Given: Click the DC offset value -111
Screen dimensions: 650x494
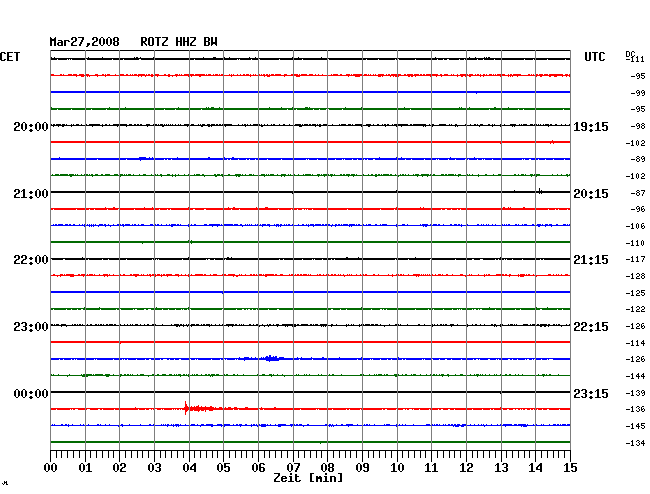Looking at the screenshot, I should pos(635,59).
